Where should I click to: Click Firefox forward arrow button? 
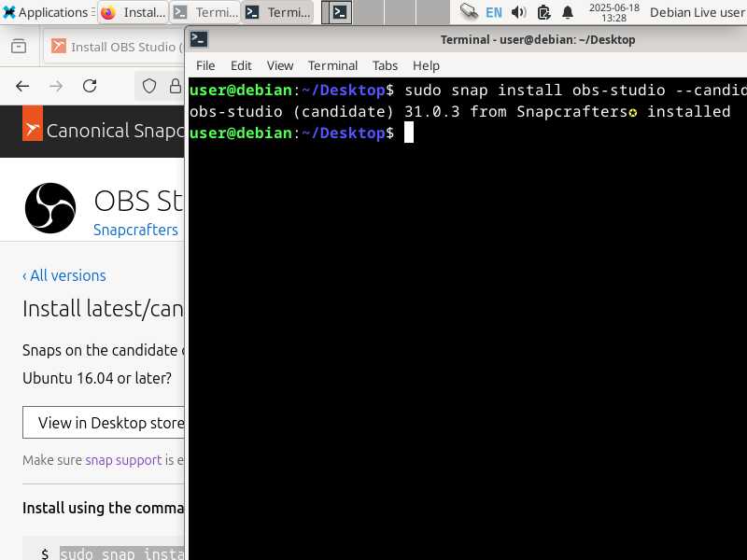pos(56,86)
